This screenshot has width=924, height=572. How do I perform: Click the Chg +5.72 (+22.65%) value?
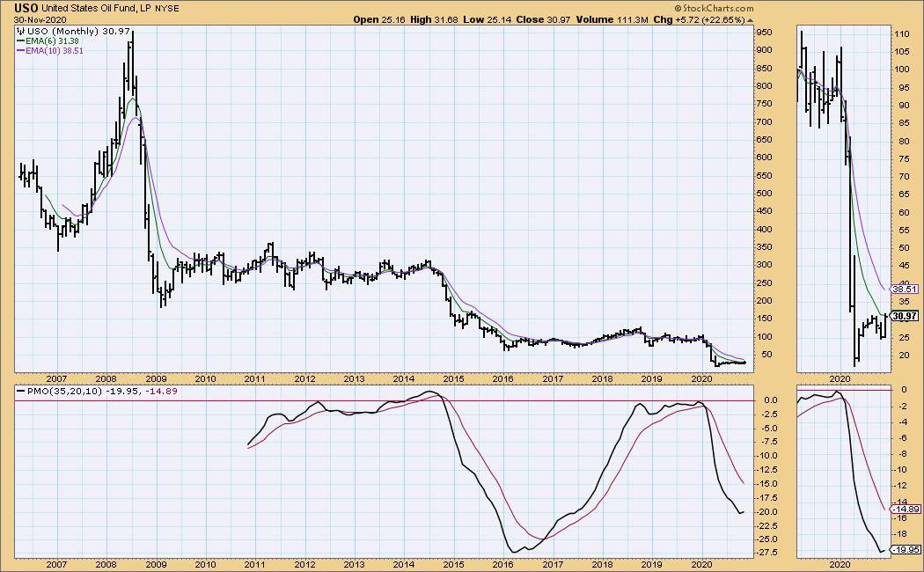700,19
